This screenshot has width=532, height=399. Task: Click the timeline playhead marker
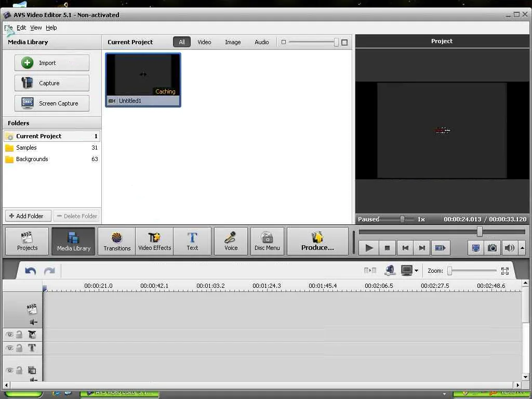tap(45, 288)
